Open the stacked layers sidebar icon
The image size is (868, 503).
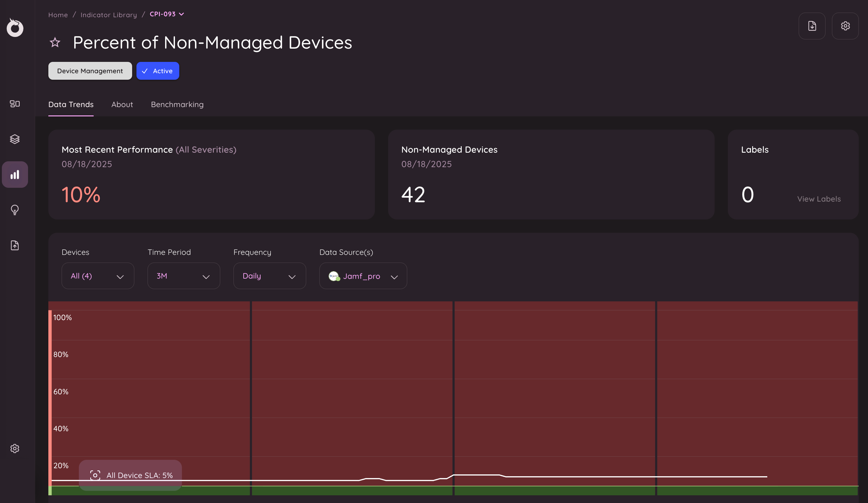[15, 139]
